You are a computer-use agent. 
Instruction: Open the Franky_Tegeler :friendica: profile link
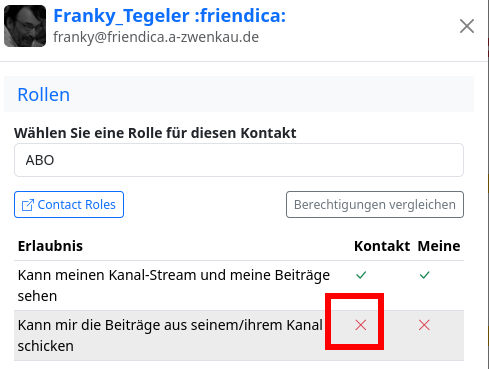pyautogui.click(x=170, y=16)
